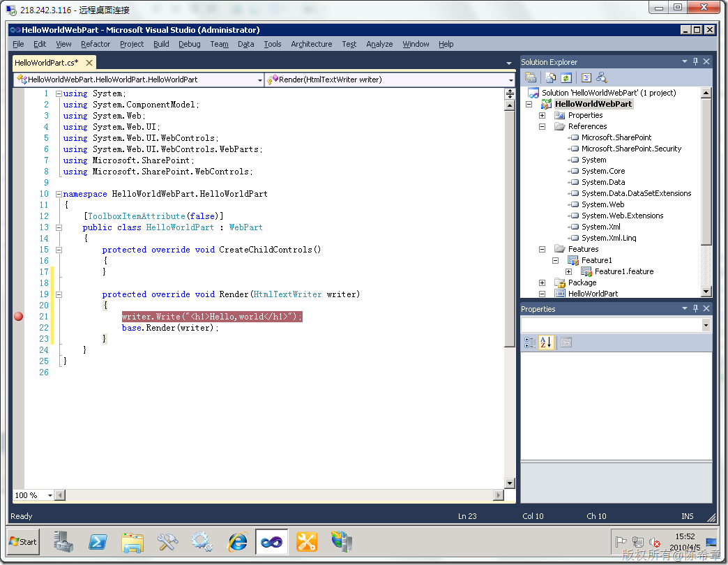Select the HelloWorldWebPart project node

[x=593, y=104]
